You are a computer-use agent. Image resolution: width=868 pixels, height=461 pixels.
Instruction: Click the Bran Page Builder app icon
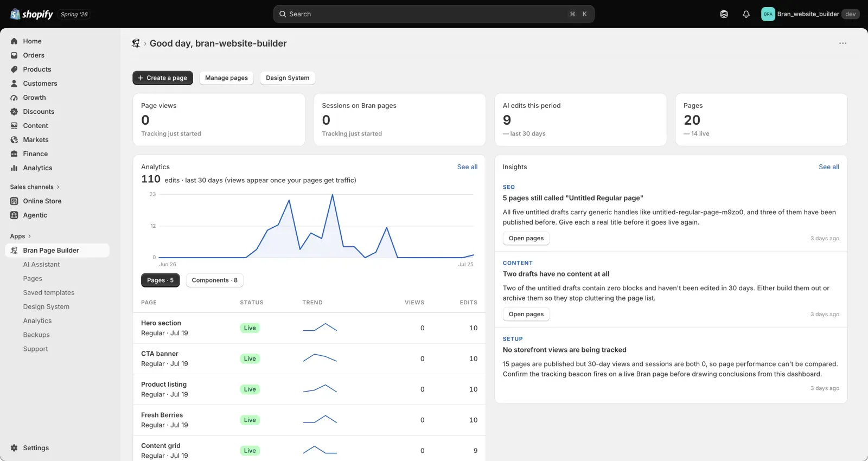14,251
